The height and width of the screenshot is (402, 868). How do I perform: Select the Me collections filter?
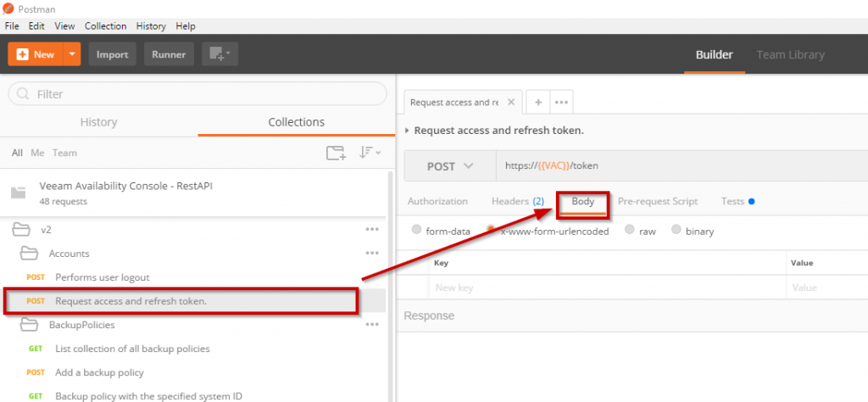pos(37,153)
